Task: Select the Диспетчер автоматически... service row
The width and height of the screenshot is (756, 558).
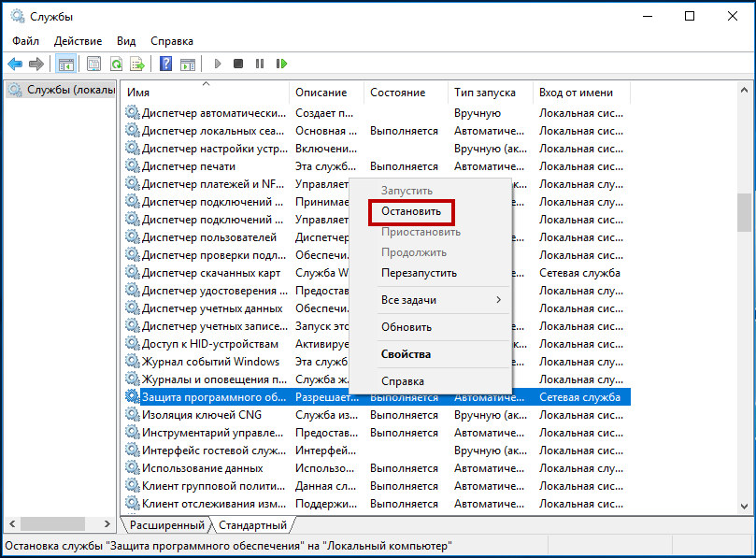Action: pos(376,113)
